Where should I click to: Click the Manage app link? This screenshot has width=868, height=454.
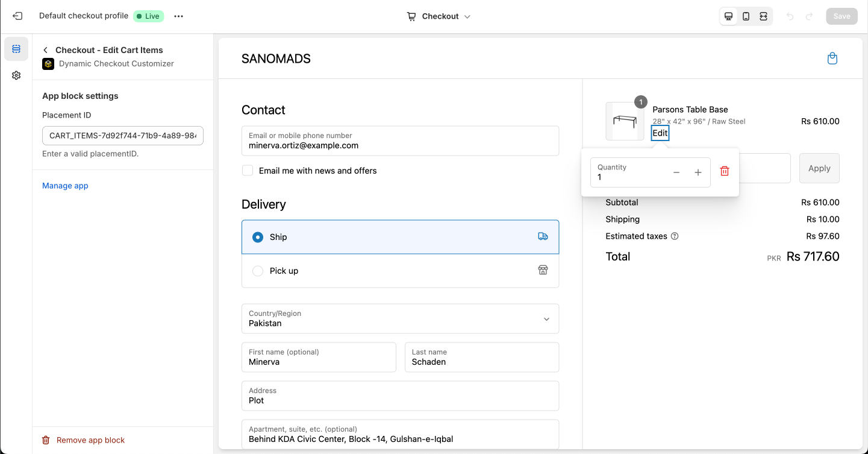point(65,186)
